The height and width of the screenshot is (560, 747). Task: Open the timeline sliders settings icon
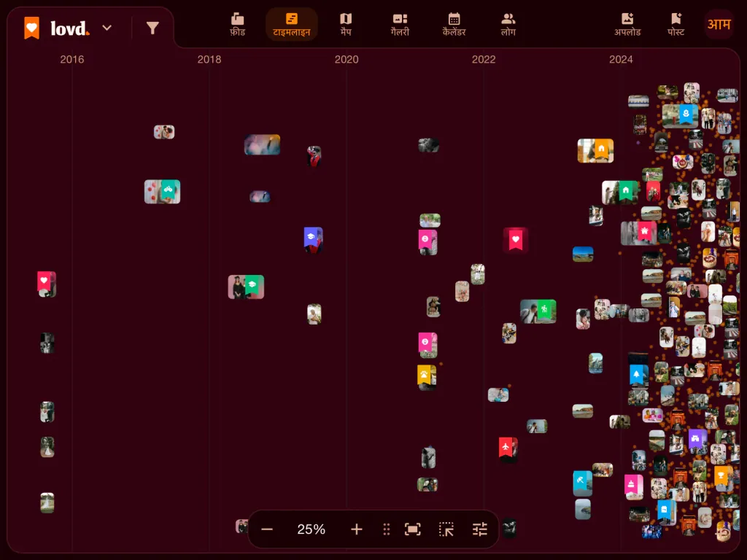point(480,529)
